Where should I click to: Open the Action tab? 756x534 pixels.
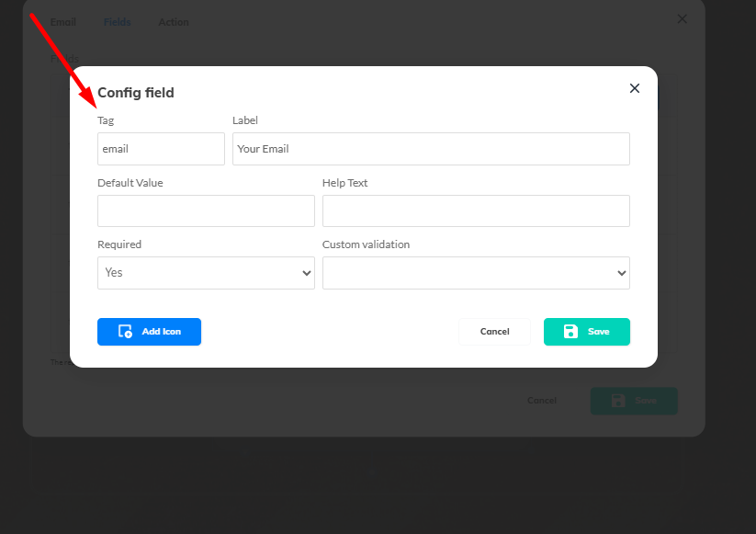pyautogui.click(x=174, y=22)
